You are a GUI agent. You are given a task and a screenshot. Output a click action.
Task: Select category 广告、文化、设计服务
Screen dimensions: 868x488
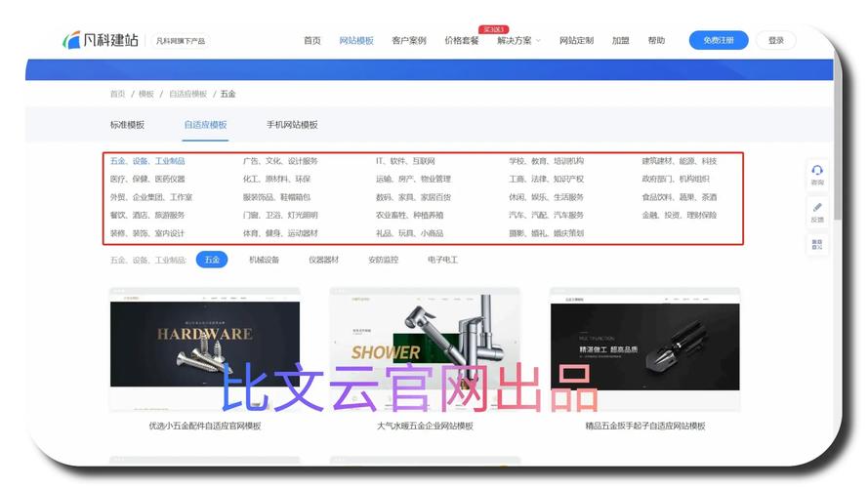pos(280,161)
